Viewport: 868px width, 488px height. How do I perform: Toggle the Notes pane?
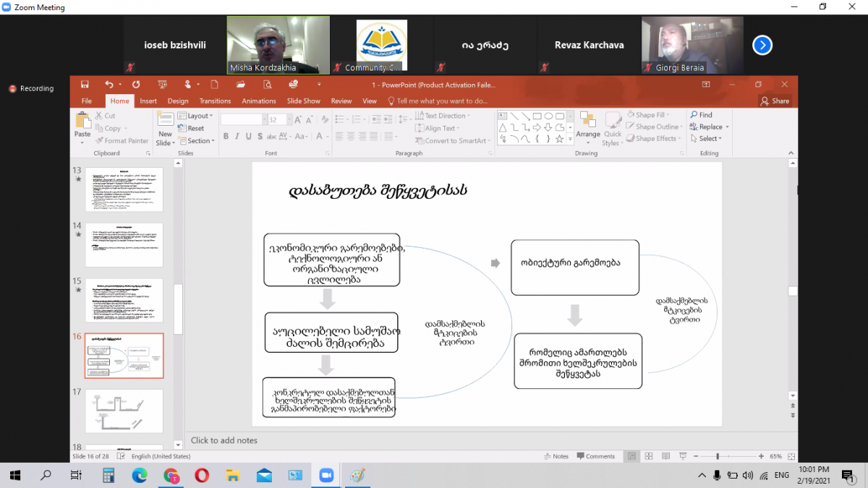(x=556, y=456)
